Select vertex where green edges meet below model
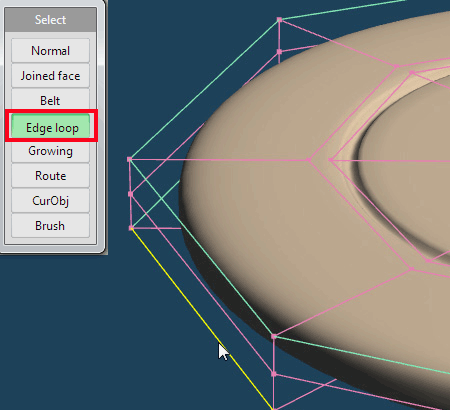Screen dimensions: 450x410 pos(274,337)
